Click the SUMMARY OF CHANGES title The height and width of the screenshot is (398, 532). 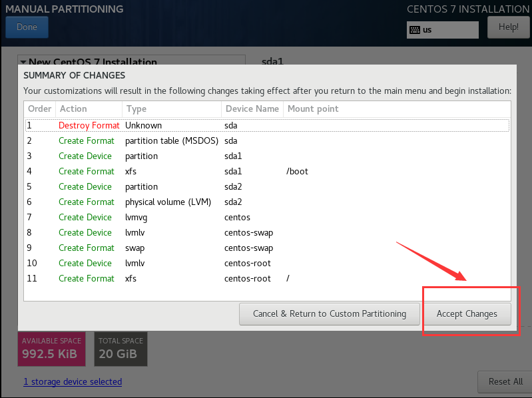75,75
